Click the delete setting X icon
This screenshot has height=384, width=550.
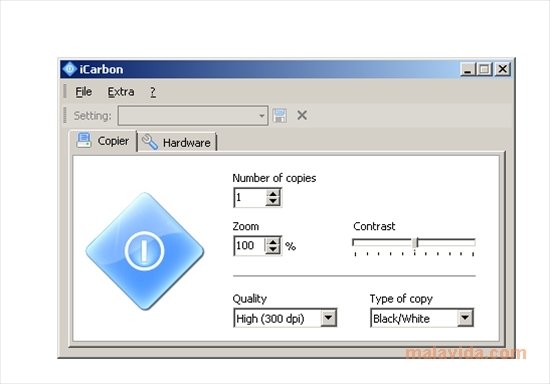(x=302, y=115)
